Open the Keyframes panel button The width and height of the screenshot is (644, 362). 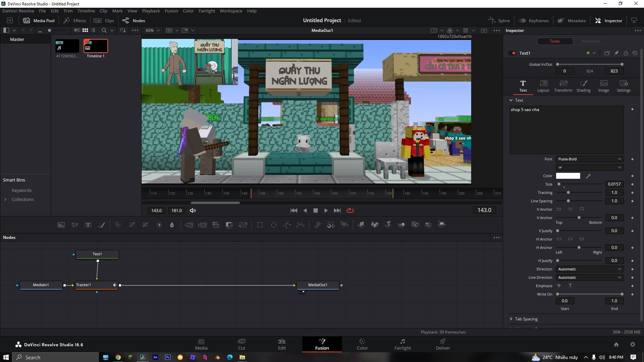pyautogui.click(x=534, y=20)
